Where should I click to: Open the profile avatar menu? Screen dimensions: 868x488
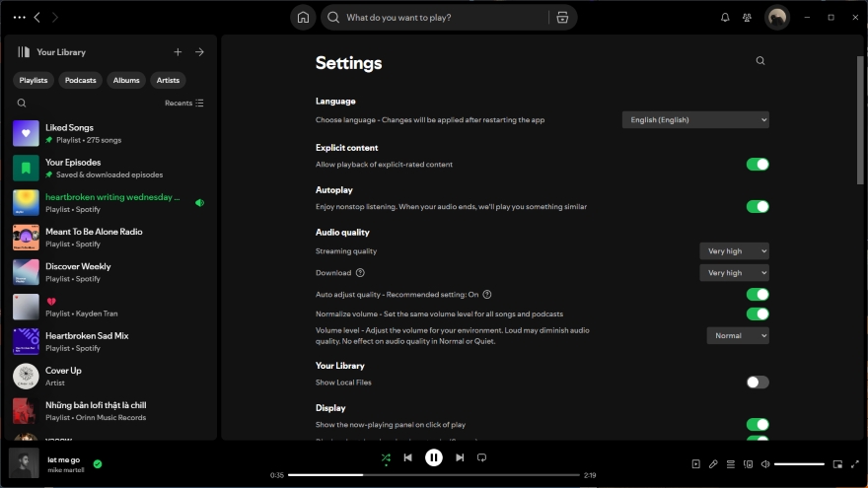pos(777,17)
